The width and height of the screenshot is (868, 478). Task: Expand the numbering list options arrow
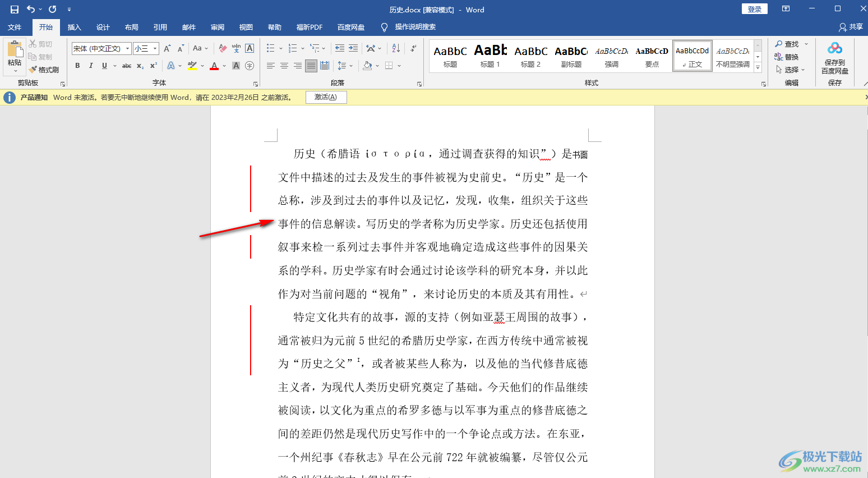pos(303,49)
